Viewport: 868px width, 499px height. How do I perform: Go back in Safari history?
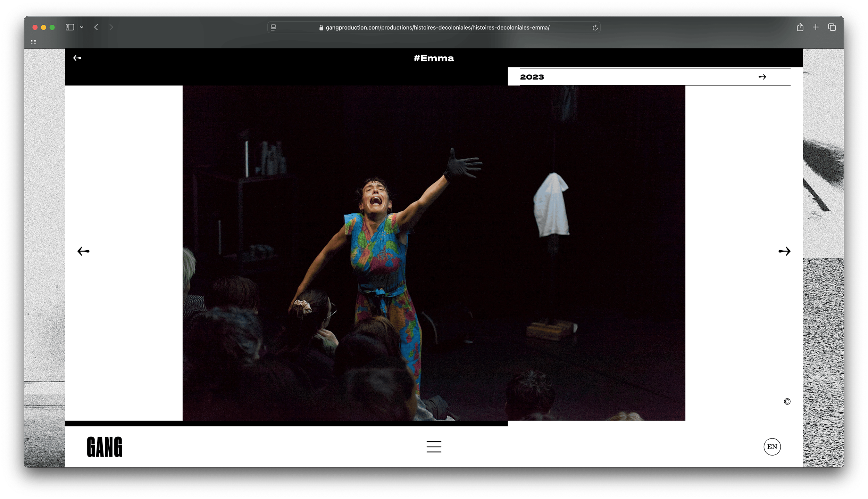coord(96,27)
